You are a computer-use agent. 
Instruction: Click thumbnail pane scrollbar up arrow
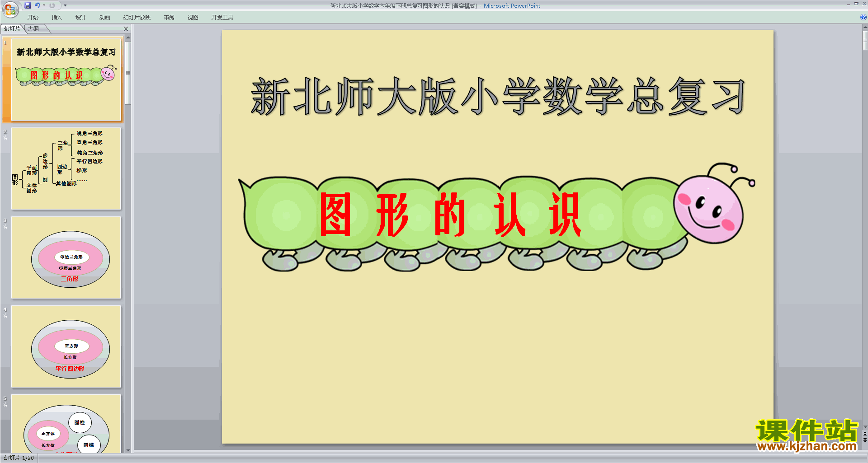128,37
